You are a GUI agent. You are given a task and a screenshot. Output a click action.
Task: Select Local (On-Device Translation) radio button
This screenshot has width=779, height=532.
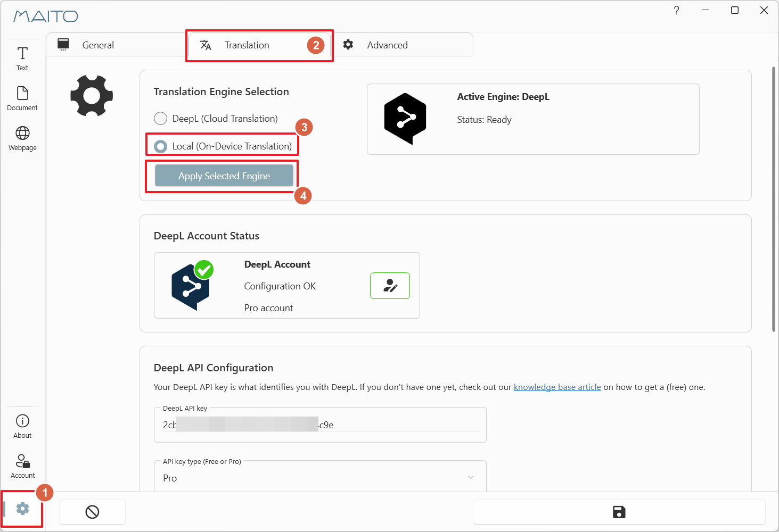160,146
